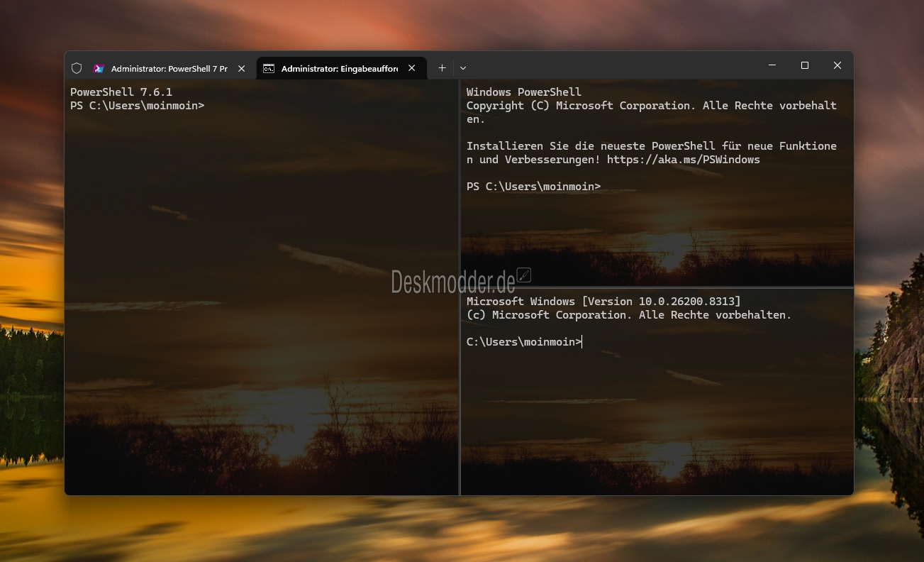Click the Eingabeaufforderung tab's cmd icon
The height and width of the screenshot is (562, 924).
point(269,68)
